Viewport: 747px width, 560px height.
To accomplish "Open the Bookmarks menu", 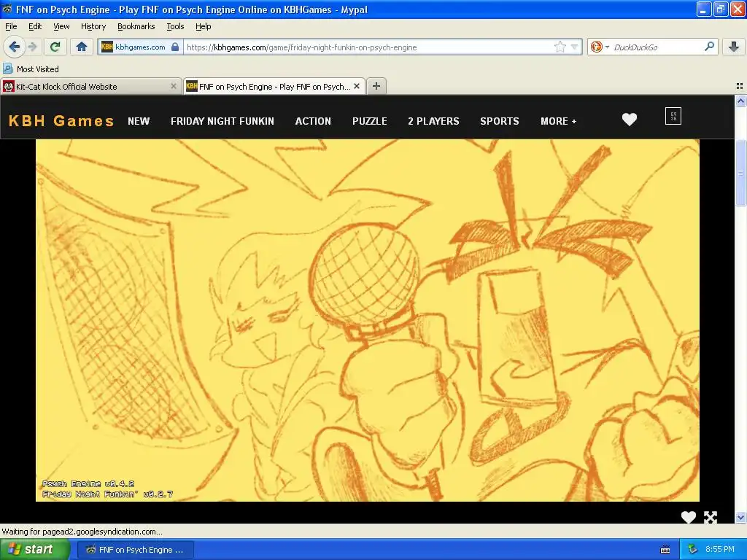I will 136,26.
